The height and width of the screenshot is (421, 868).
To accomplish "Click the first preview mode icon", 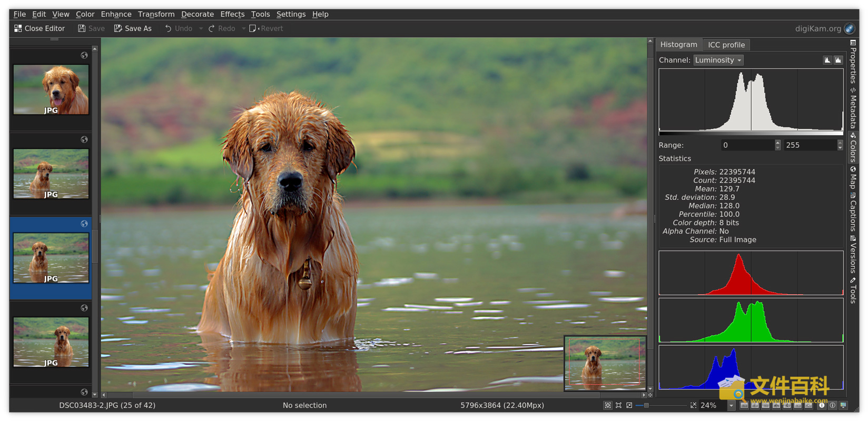I will point(744,405).
